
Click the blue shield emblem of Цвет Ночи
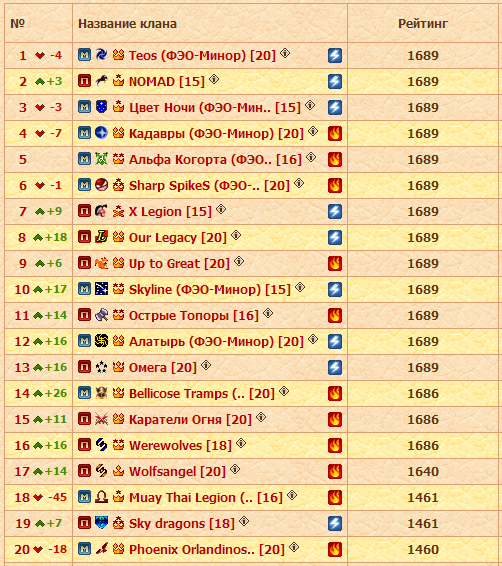[x=101, y=106]
